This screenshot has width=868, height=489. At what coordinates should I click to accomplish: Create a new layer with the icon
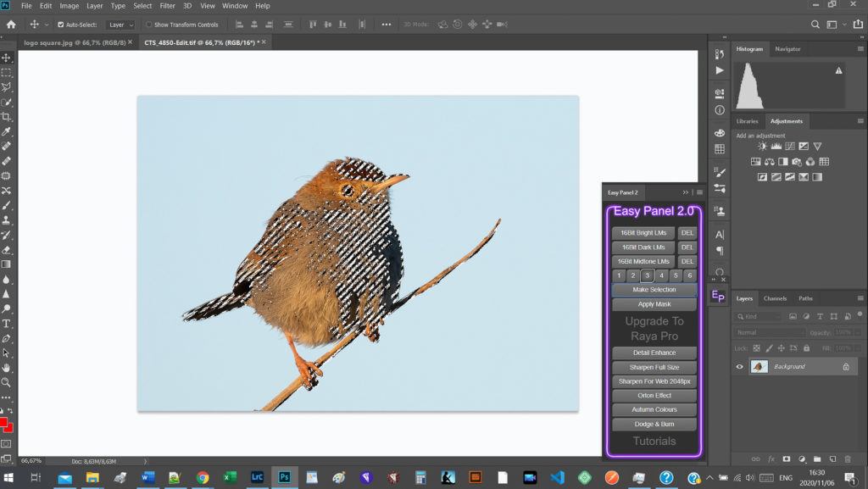point(832,458)
